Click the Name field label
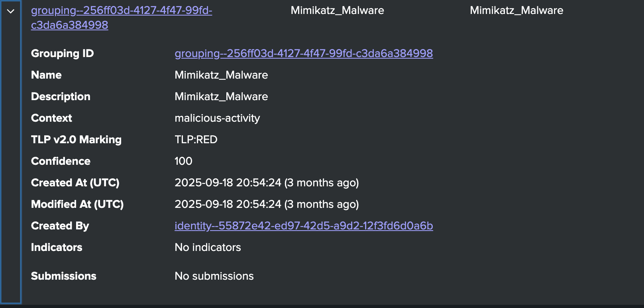 coord(46,75)
